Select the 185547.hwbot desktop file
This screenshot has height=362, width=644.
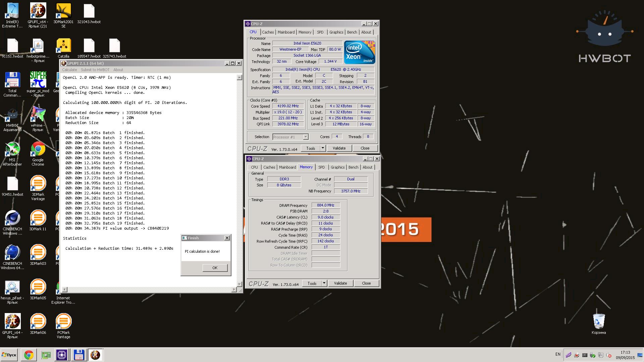coord(89,48)
